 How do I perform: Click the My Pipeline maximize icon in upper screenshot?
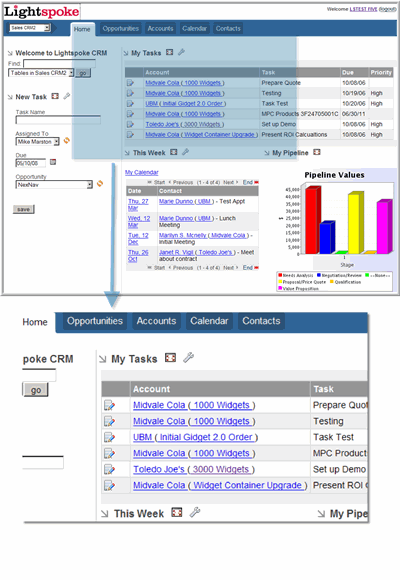(317, 152)
